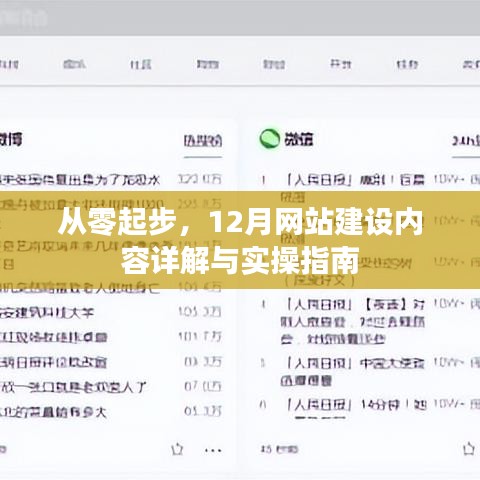Open the Weibo item ending in 科技大学
This screenshot has height=480, width=480.
[x=47, y=313]
